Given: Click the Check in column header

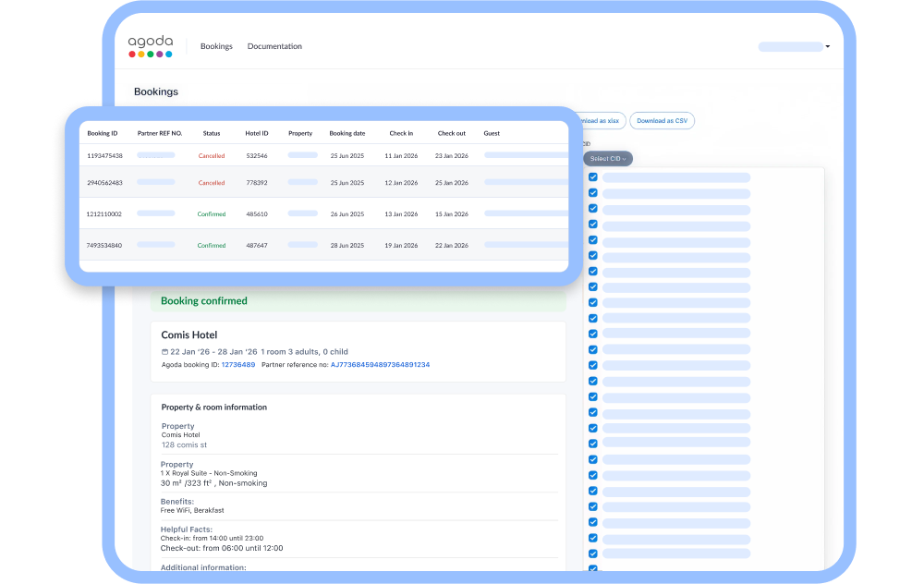Looking at the screenshot, I should click(401, 133).
